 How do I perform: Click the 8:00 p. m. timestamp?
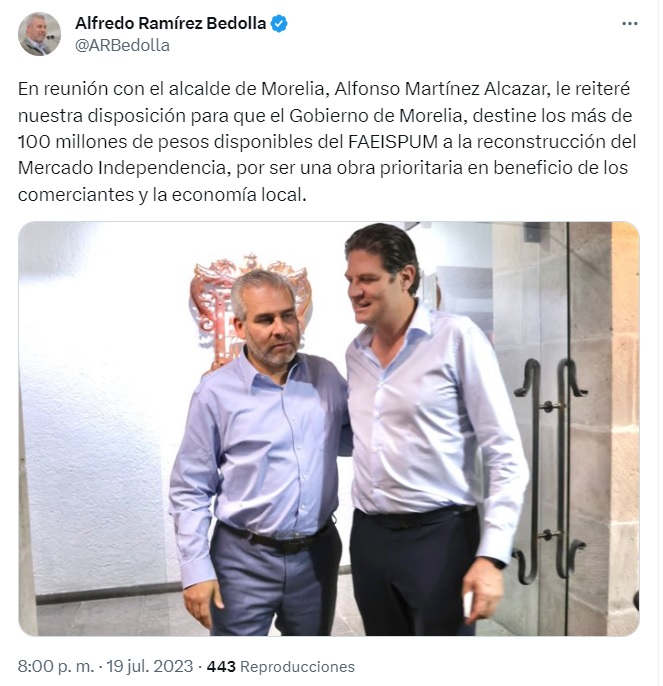click(56, 666)
